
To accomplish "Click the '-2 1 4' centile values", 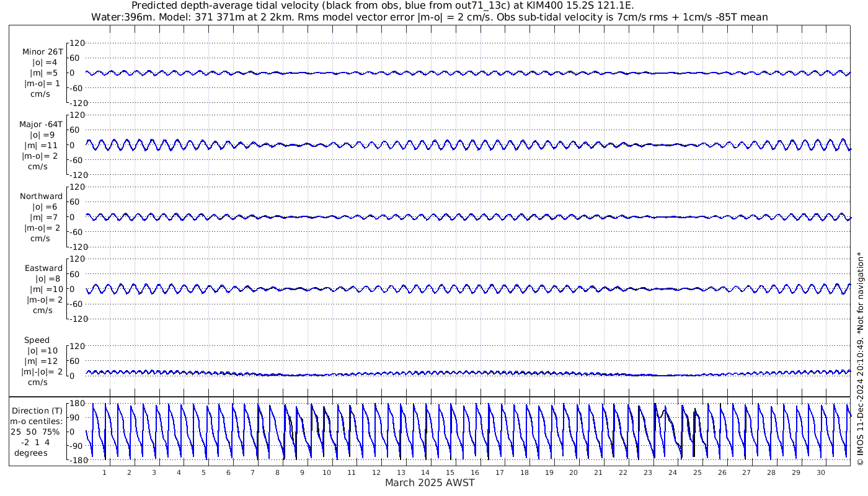I will tap(34, 442).
